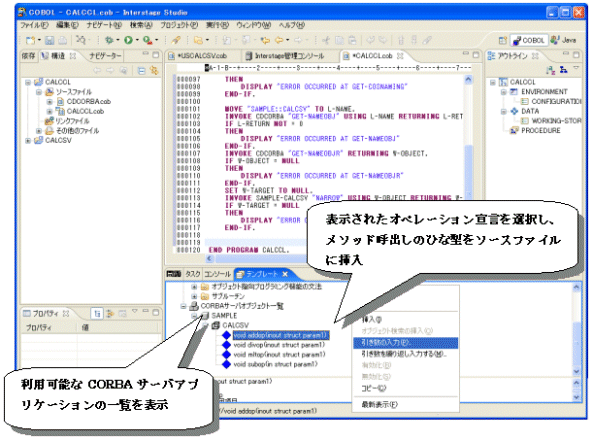Click the Print toolbar icon
The width and height of the screenshot is (593, 441).
(63, 40)
